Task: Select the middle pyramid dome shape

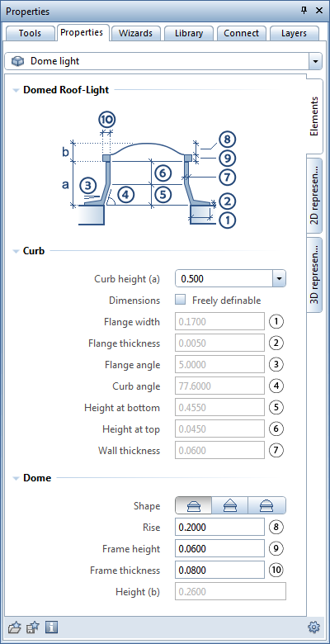Action: pos(230,505)
